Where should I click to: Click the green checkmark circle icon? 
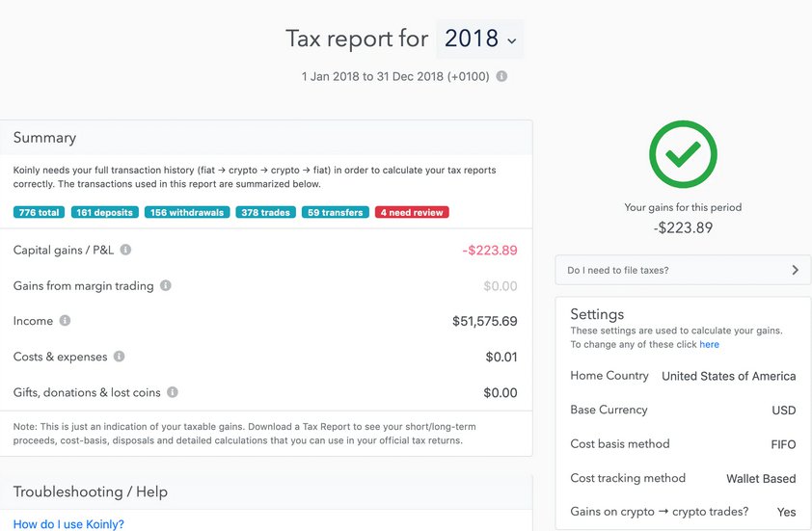click(x=683, y=154)
